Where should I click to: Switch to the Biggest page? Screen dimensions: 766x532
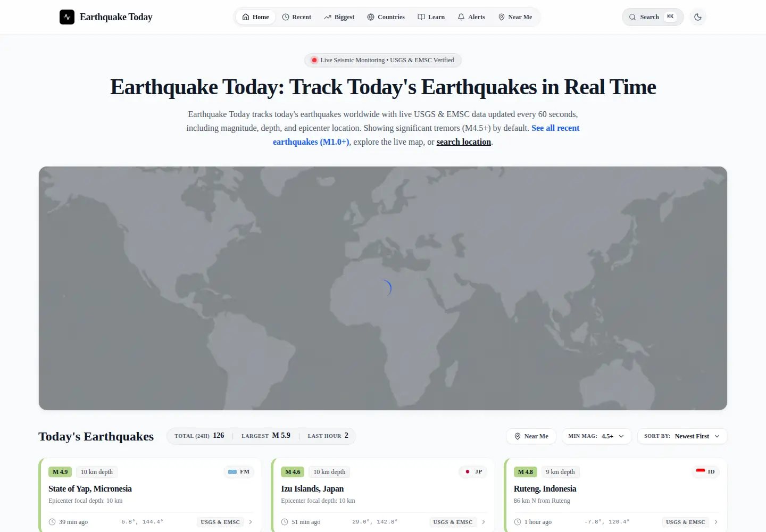[339, 17]
